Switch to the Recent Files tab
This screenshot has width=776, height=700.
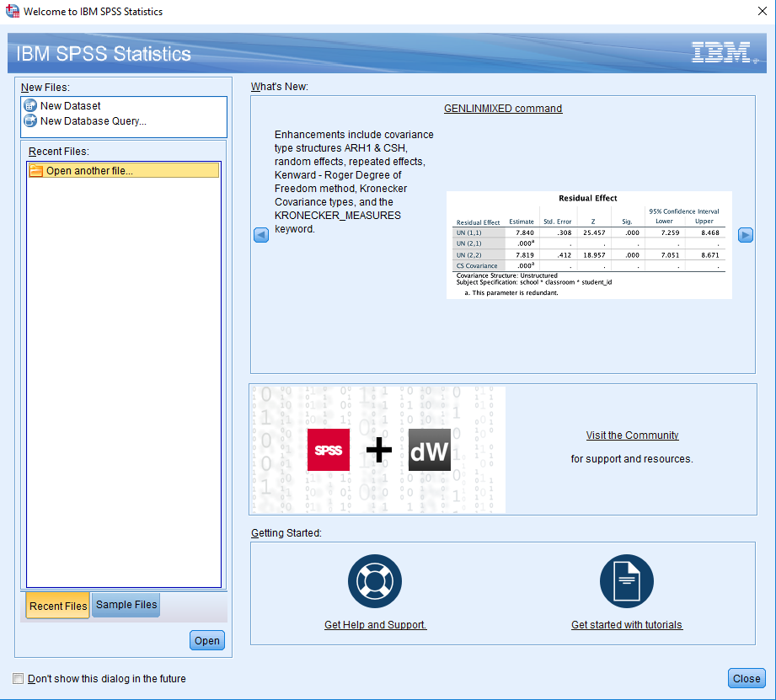tap(58, 606)
